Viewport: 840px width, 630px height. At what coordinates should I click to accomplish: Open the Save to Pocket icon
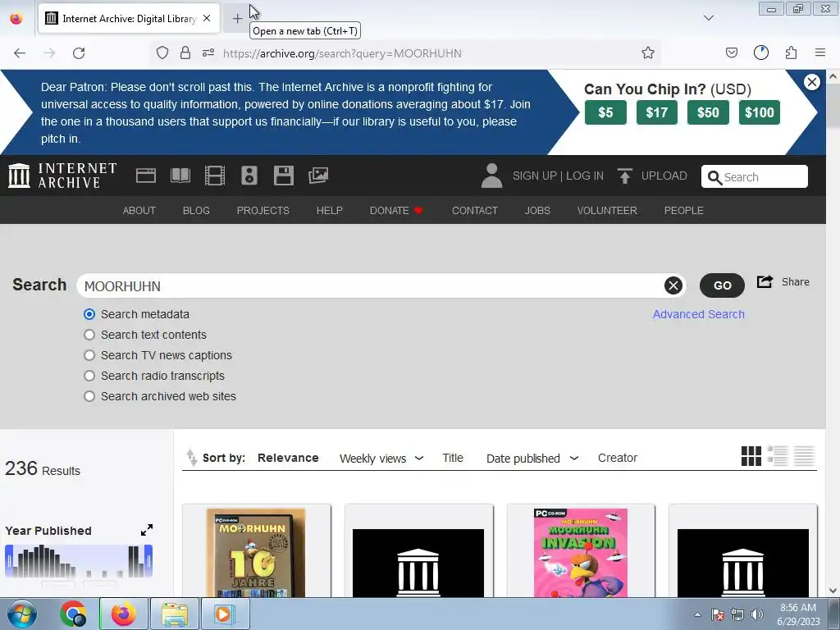[x=732, y=53]
